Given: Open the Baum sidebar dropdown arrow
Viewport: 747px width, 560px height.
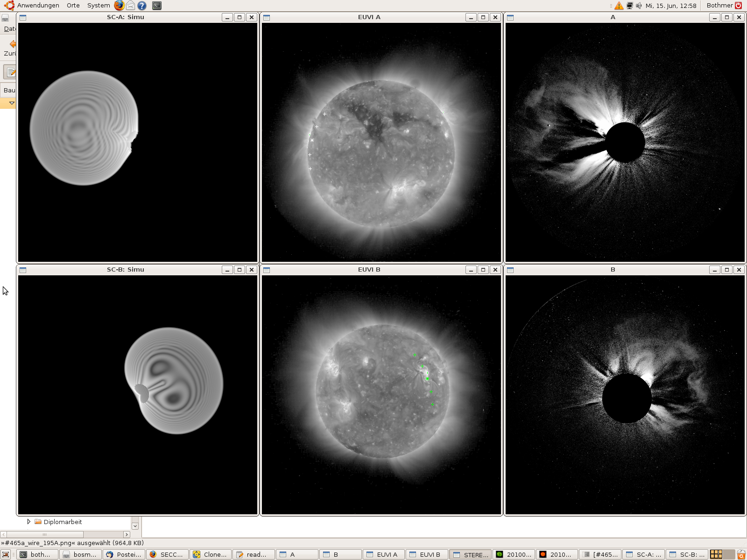Looking at the screenshot, I should 12,103.
